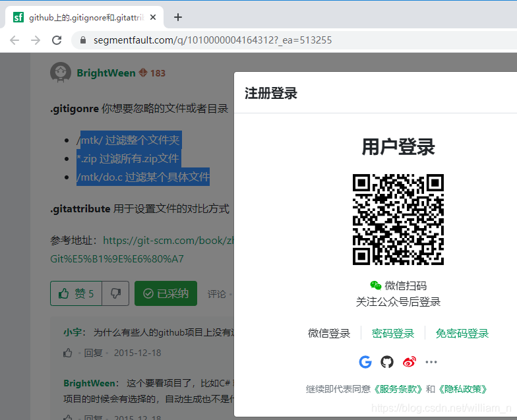Reload the page with refresh icon
517x420 pixels.
click(x=57, y=40)
